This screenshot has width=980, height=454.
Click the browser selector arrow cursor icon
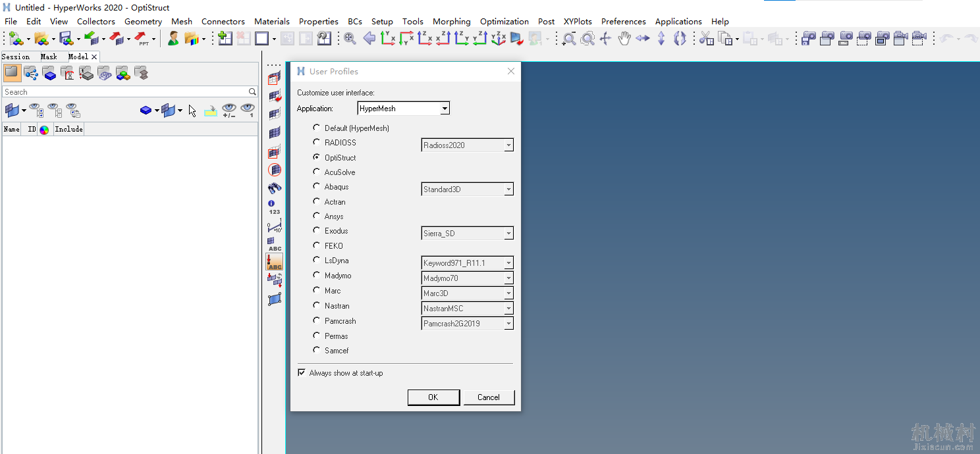click(x=192, y=111)
